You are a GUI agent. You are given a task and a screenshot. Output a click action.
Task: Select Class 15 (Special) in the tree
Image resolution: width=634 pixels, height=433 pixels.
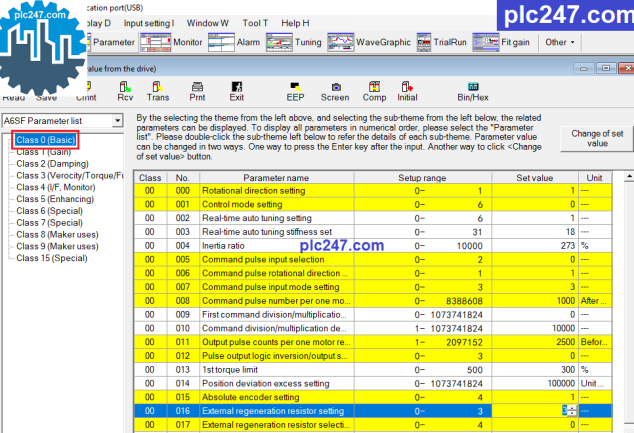click(x=52, y=258)
